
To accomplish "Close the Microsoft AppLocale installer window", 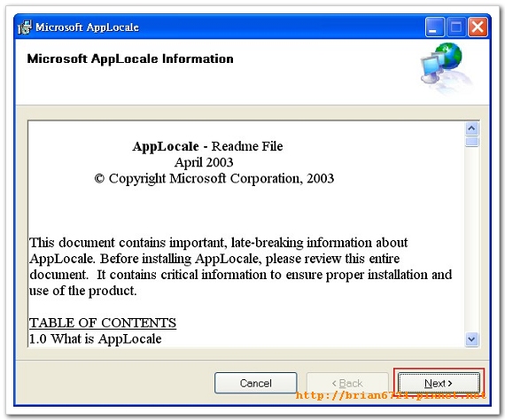I will tap(478, 27).
